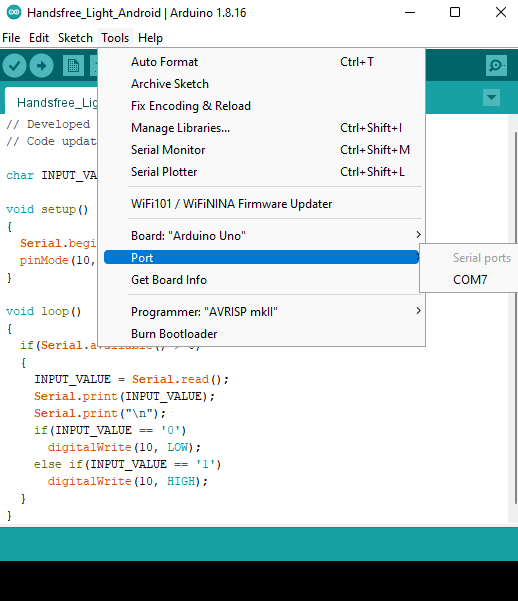518x601 pixels.
Task: Open the Help menu
Action: [x=150, y=38]
